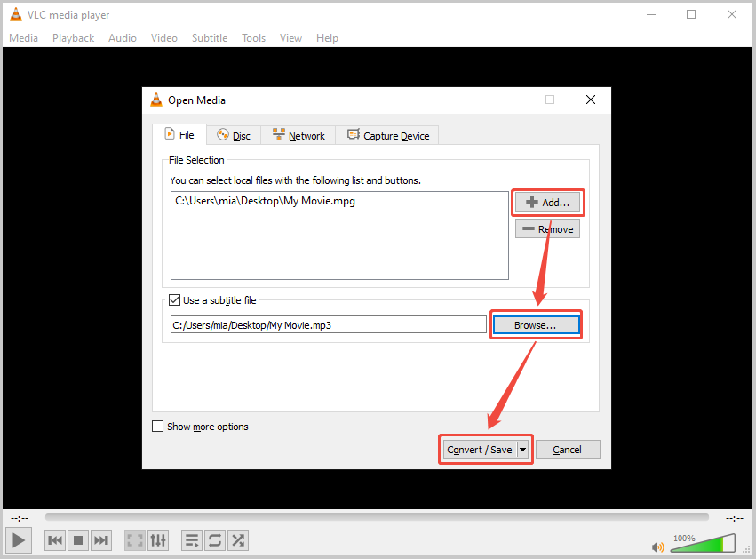Expand the Convert / Save dropdown arrow
Viewport: 756px width, 559px height.
click(x=522, y=450)
